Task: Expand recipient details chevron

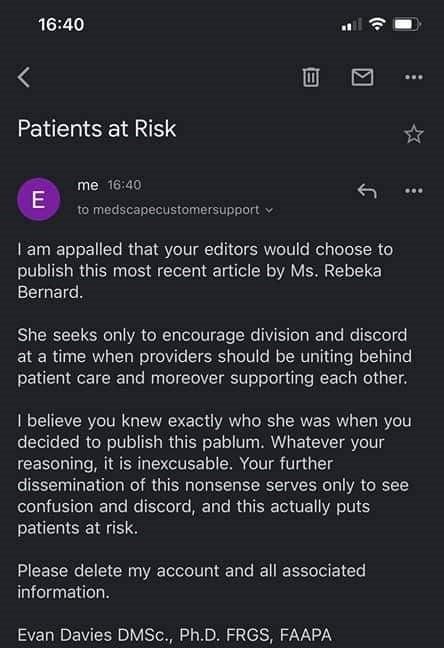Action: click(269, 210)
